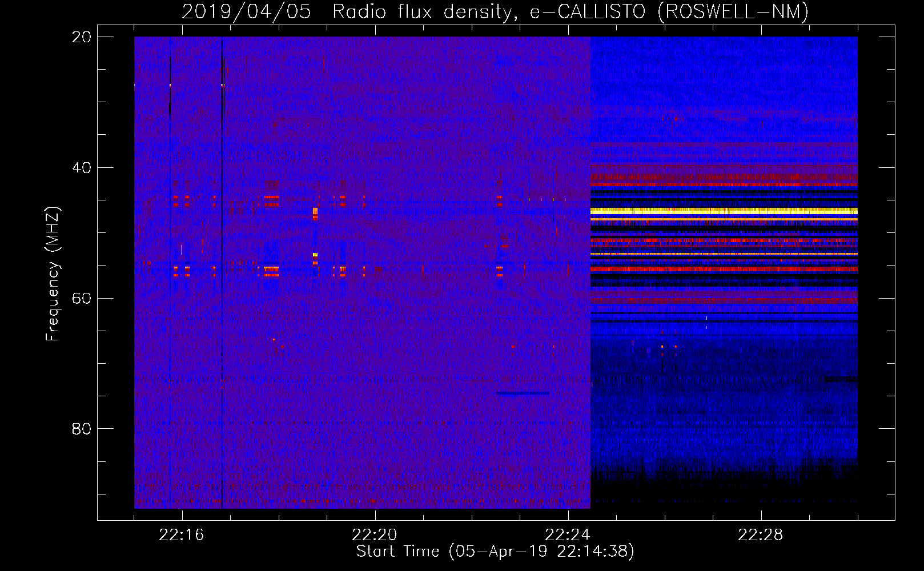Image resolution: width=924 pixels, height=571 pixels.
Task: Click the 20 frequency tick label
Action: [82, 37]
